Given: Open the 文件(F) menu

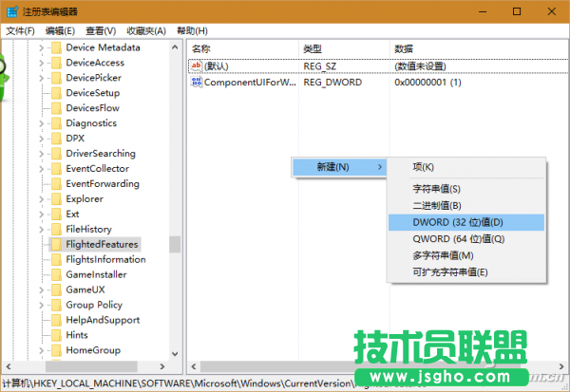Looking at the screenshot, I should click(20, 31).
